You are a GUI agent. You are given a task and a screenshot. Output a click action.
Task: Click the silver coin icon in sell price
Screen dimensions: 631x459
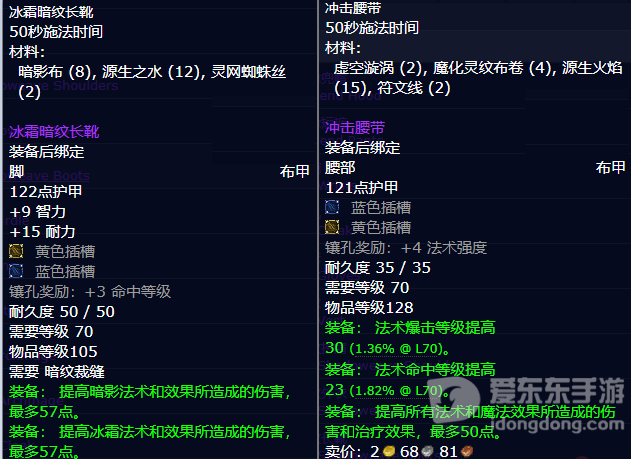[428, 451]
